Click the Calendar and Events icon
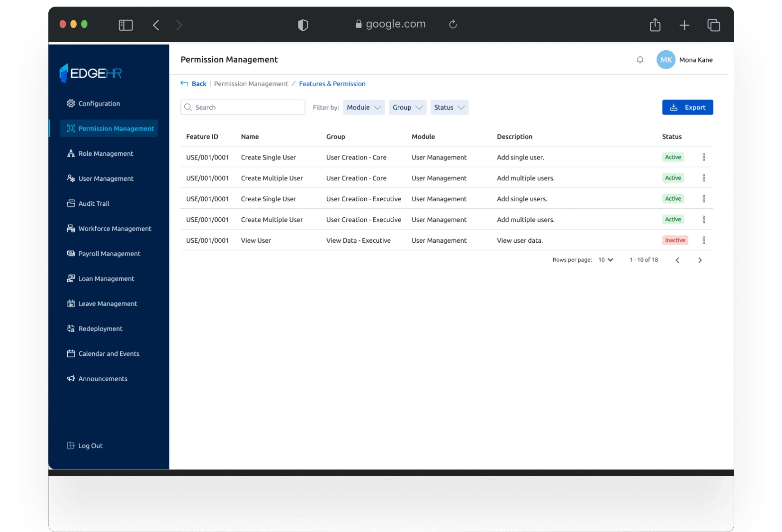 pyautogui.click(x=71, y=354)
